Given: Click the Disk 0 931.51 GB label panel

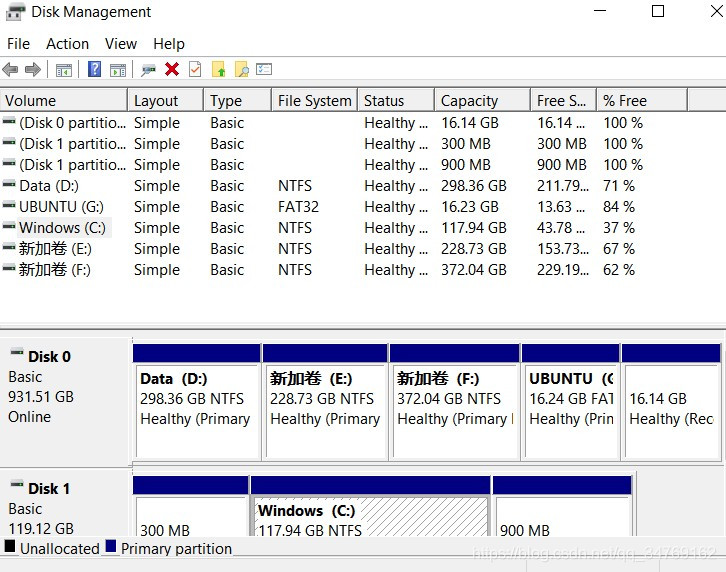Looking at the screenshot, I should coord(65,402).
